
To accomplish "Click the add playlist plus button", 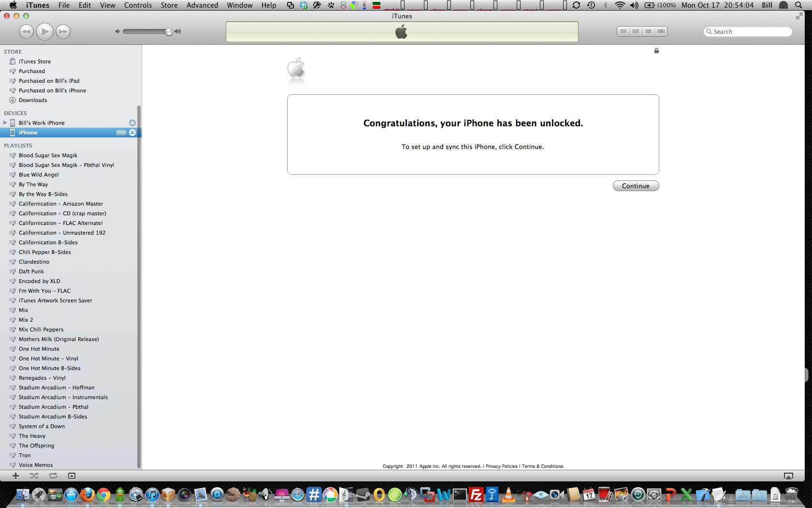I will pyautogui.click(x=15, y=476).
